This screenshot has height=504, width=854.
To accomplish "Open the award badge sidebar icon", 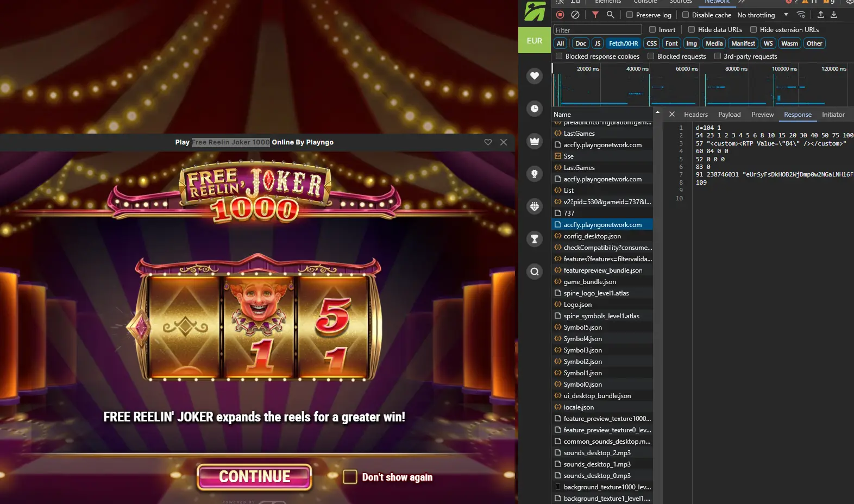I will coord(535,174).
